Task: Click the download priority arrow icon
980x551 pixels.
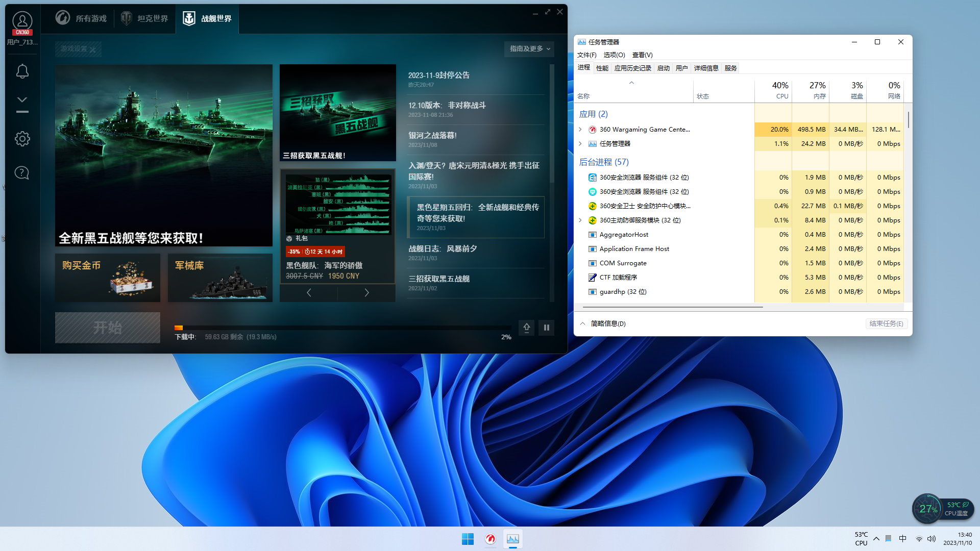Action: (526, 328)
